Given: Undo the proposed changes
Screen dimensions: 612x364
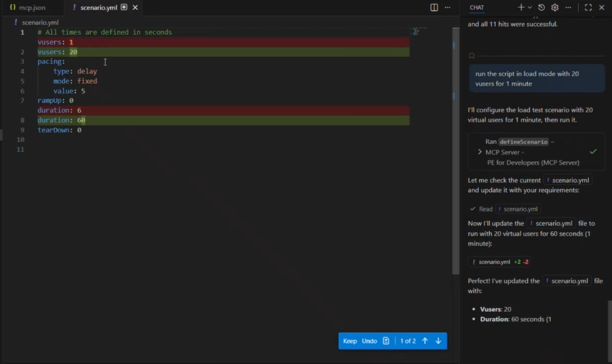Looking at the screenshot, I should [x=369, y=341].
